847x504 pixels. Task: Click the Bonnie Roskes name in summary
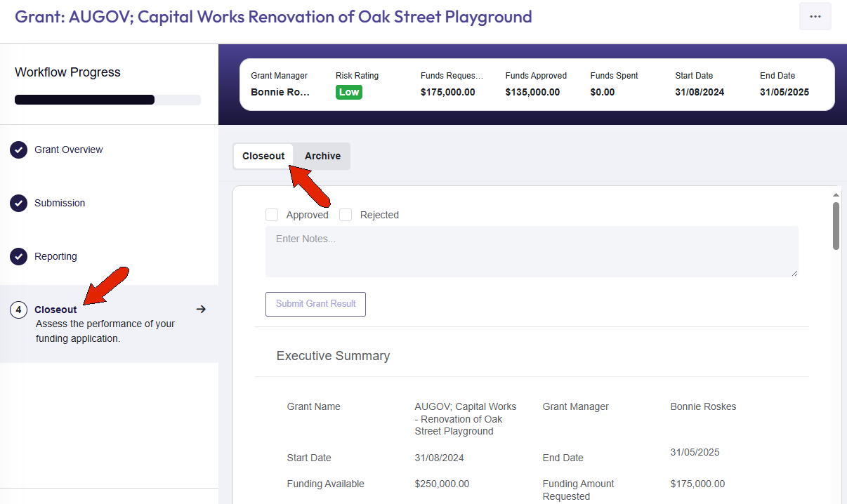703,406
